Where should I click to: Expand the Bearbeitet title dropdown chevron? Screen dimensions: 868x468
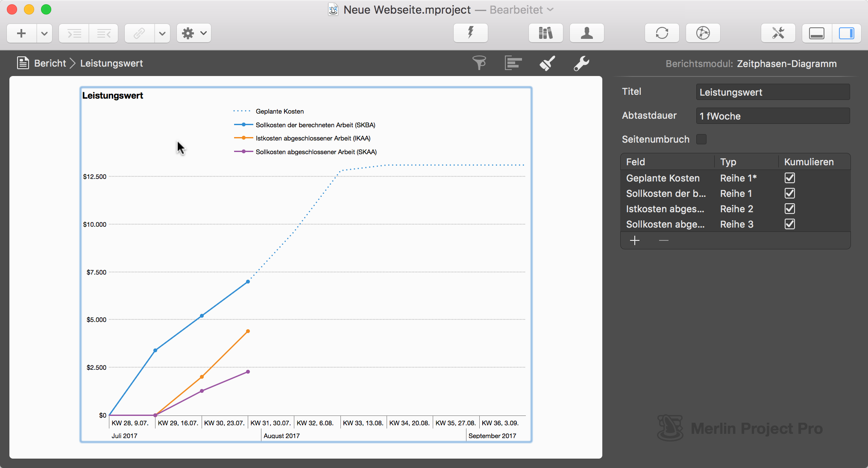tap(550, 9)
